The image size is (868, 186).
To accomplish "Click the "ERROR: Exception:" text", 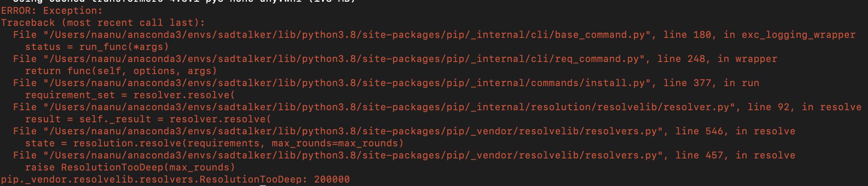I will pos(52,11).
